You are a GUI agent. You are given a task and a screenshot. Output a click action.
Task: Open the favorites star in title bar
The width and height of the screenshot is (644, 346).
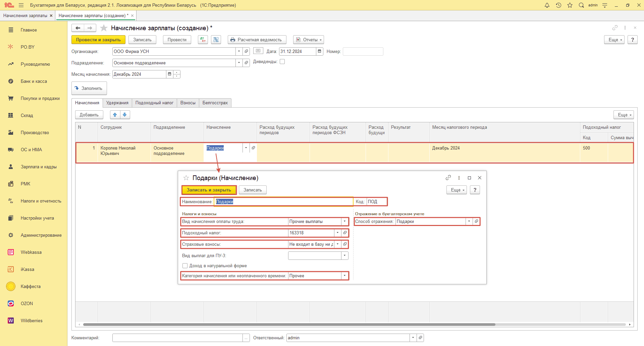570,5
